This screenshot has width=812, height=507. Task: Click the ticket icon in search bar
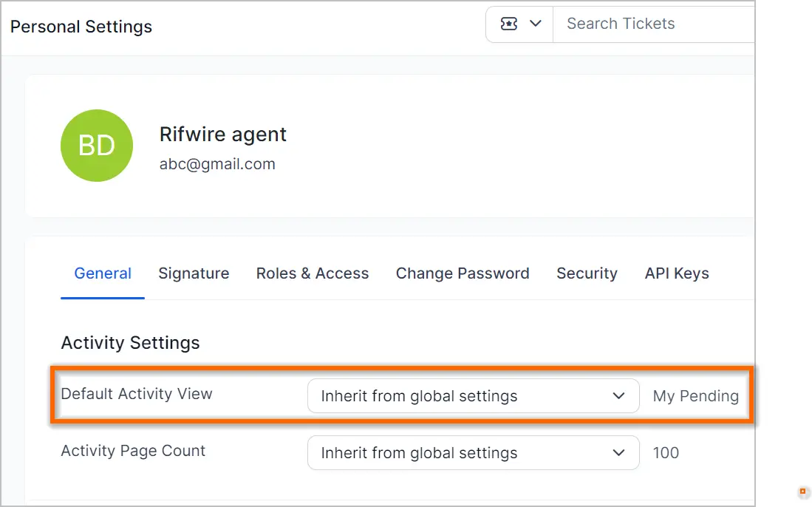(509, 24)
